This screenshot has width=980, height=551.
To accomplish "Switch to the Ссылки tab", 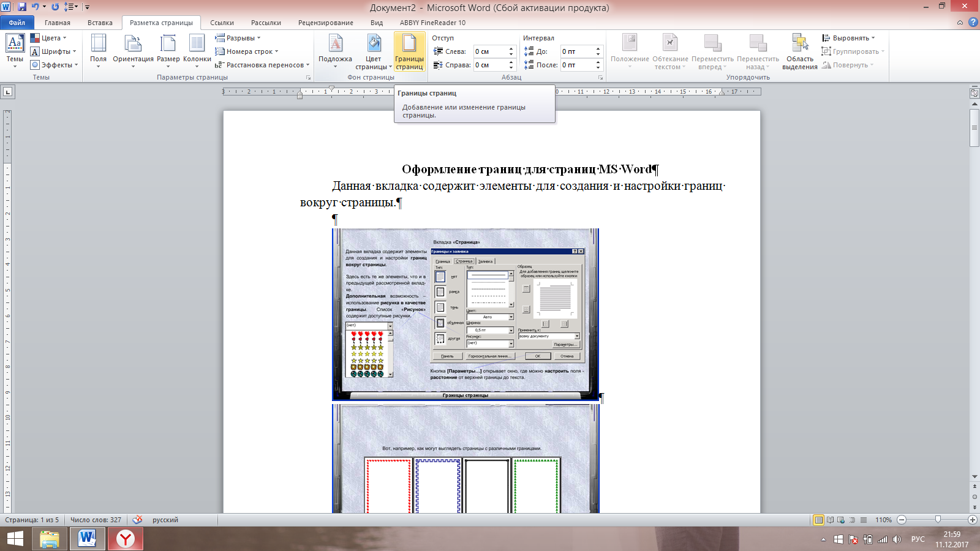I will click(x=222, y=23).
